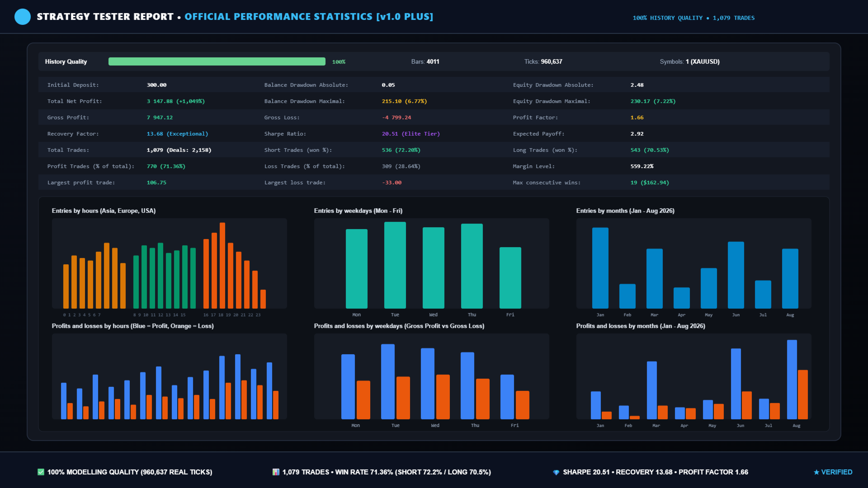Click the green History Quality progress bar
This screenshot has width=868, height=488.
[x=217, y=61]
